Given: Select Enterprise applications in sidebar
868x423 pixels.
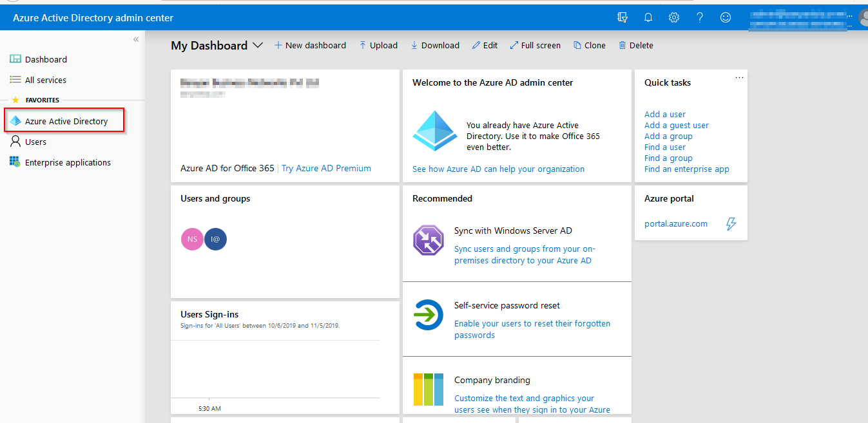Looking at the screenshot, I should tap(68, 162).
